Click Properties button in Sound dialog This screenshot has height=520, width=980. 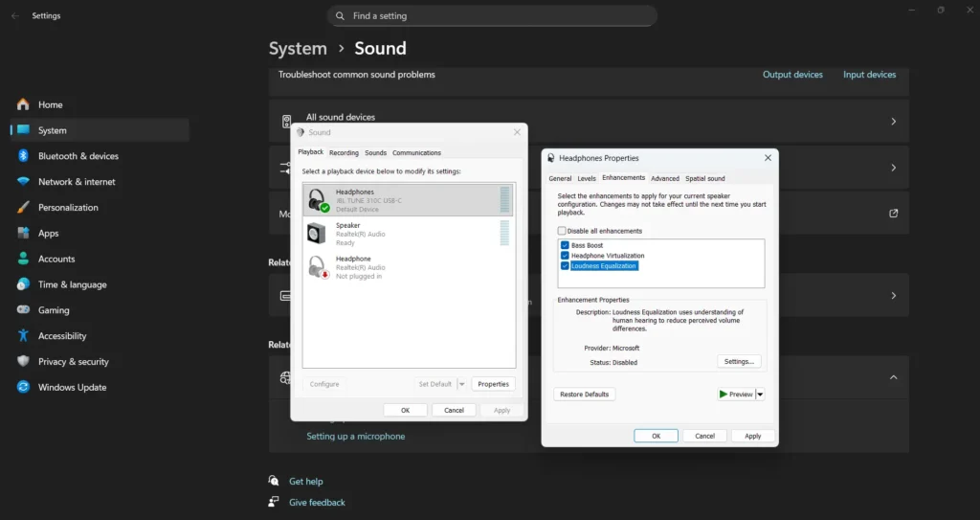coord(493,384)
